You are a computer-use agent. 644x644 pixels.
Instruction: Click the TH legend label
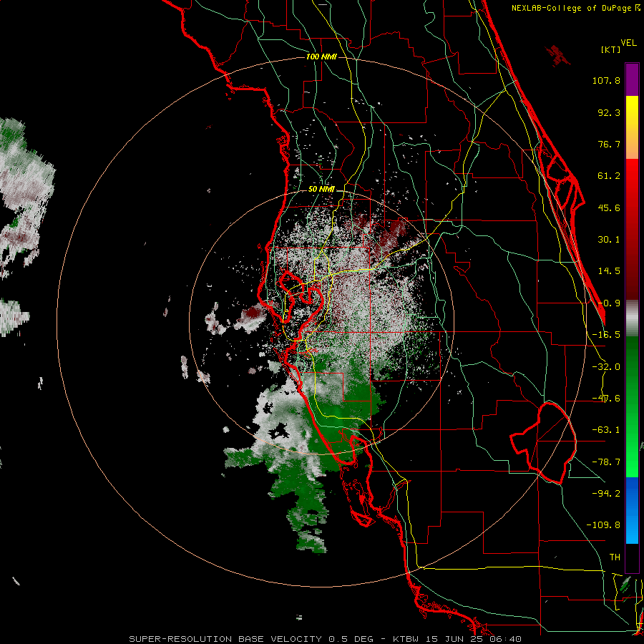point(615,557)
